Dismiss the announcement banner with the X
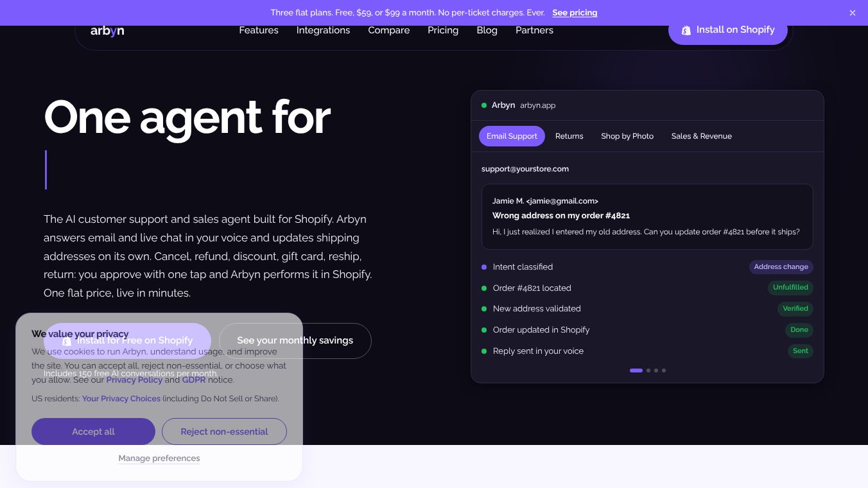 (853, 13)
